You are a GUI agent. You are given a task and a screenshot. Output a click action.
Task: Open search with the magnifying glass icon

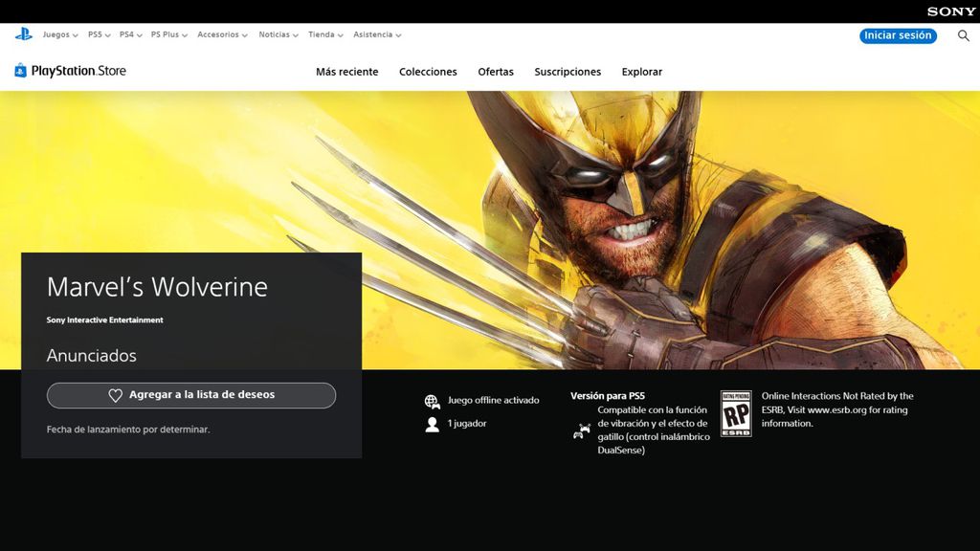[x=964, y=34]
